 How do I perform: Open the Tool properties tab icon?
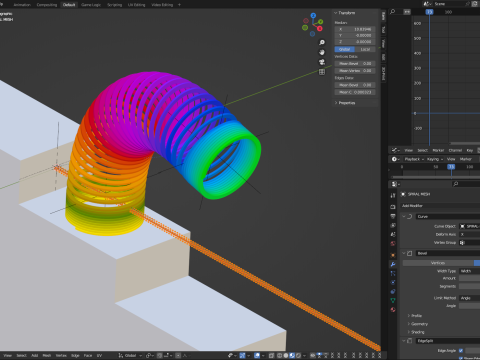(393, 195)
